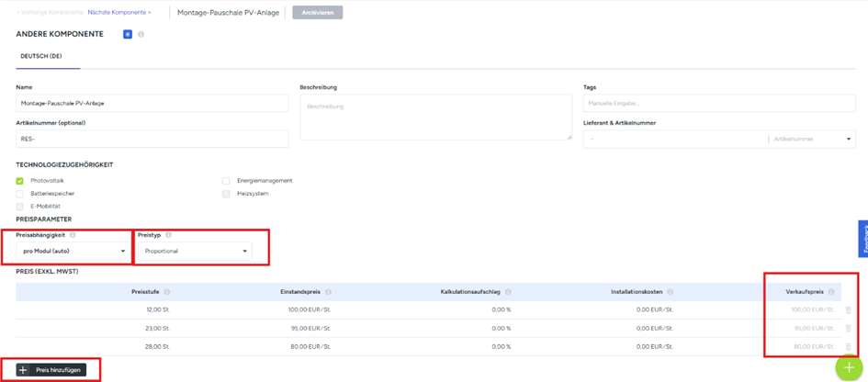
Task: Open the Preisabhängigkeit dropdown
Action: [73, 251]
